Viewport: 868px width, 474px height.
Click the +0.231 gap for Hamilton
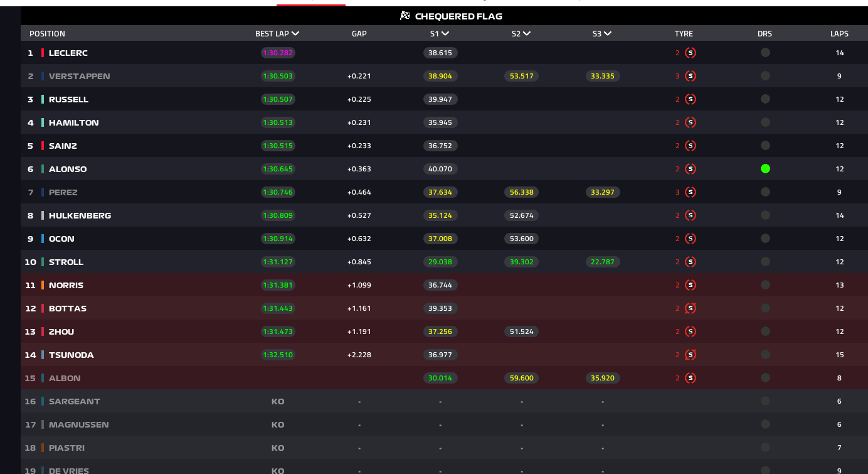point(359,122)
